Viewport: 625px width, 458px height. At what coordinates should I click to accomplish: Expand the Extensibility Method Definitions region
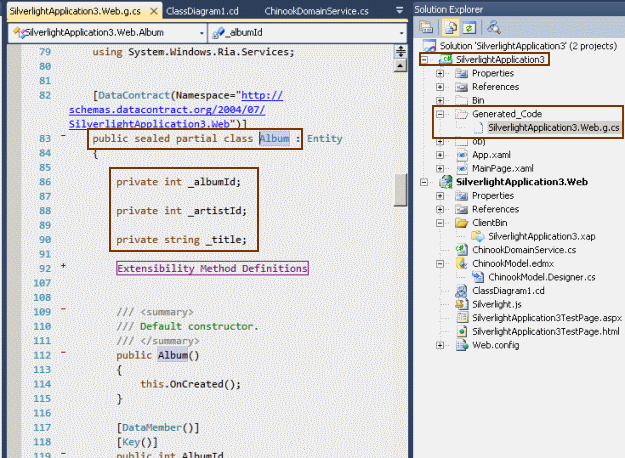click(x=64, y=267)
